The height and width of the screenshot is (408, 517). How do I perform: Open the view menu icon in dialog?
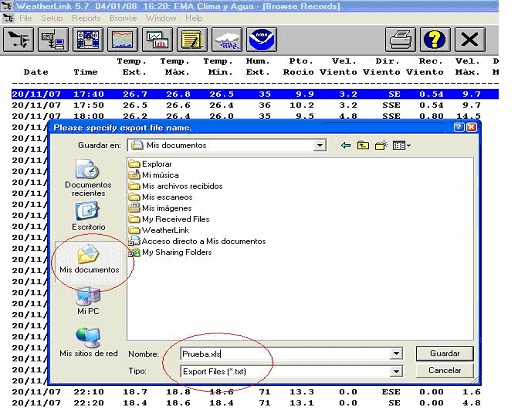(x=401, y=145)
